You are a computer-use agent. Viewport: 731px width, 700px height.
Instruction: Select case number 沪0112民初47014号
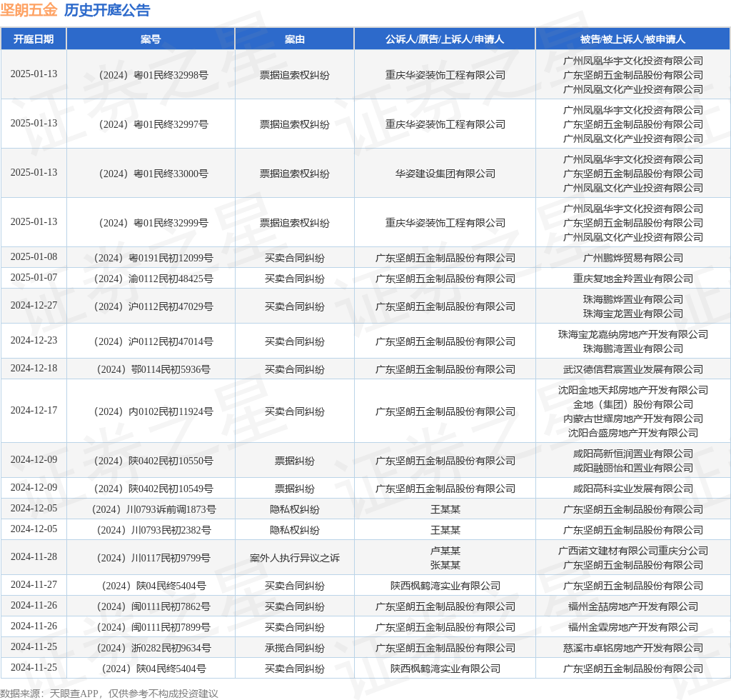[x=153, y=341]
